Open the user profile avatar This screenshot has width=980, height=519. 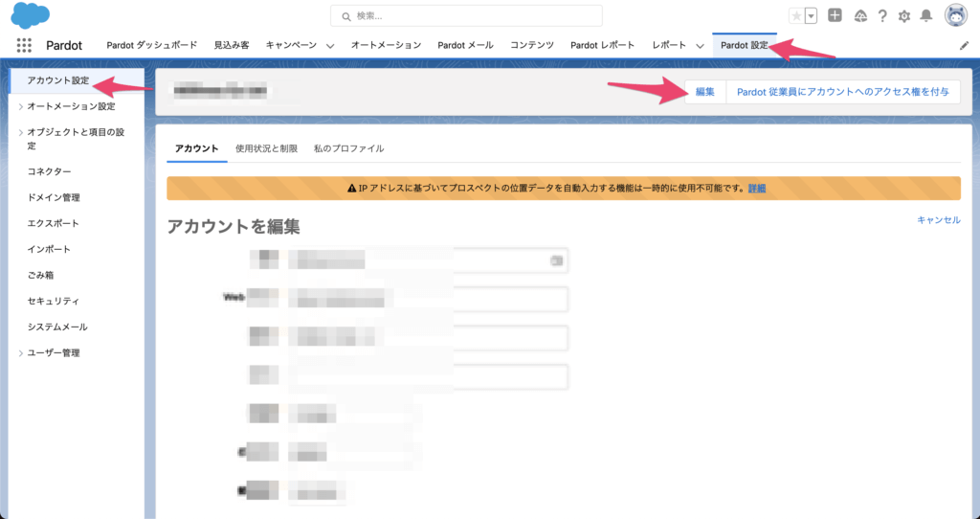[956, 15]
